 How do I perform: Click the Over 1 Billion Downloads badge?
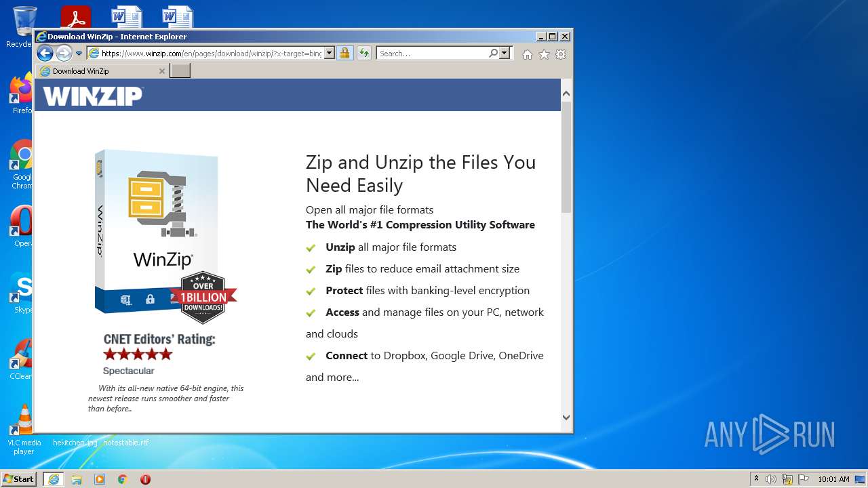coord(203,297)
